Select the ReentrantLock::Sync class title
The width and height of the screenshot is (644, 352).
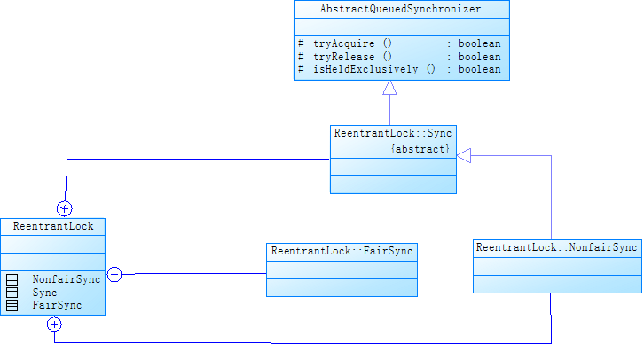point(393,133)
